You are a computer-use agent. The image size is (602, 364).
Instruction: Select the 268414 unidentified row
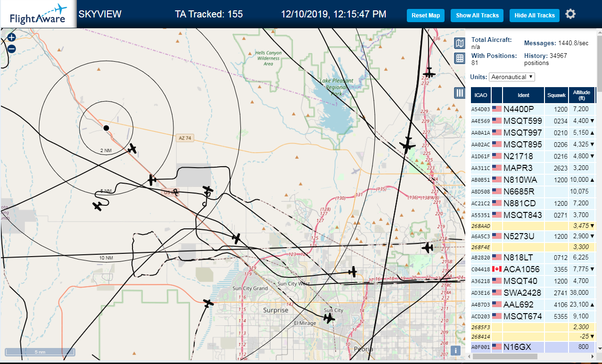pos(533,336)
